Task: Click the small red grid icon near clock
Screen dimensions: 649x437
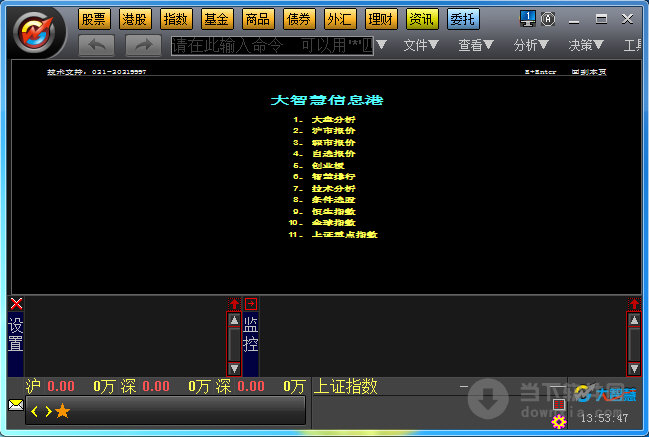Action: 559,404
